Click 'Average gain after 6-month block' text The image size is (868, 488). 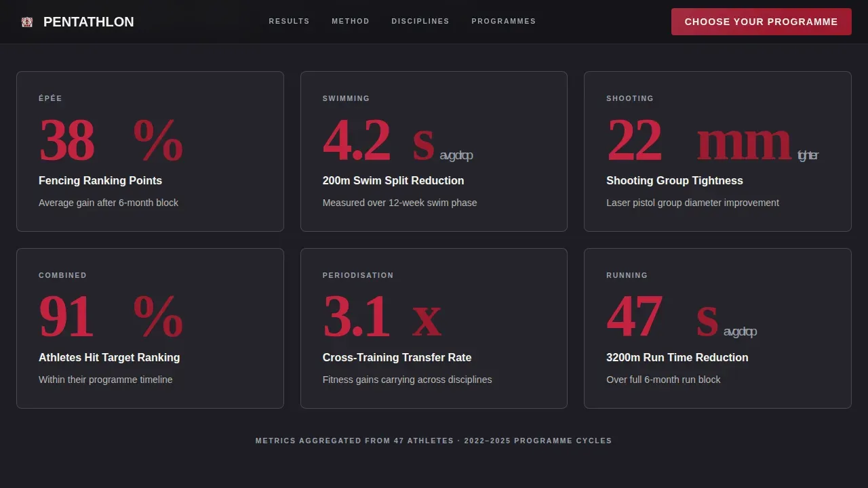pos(108,203)
